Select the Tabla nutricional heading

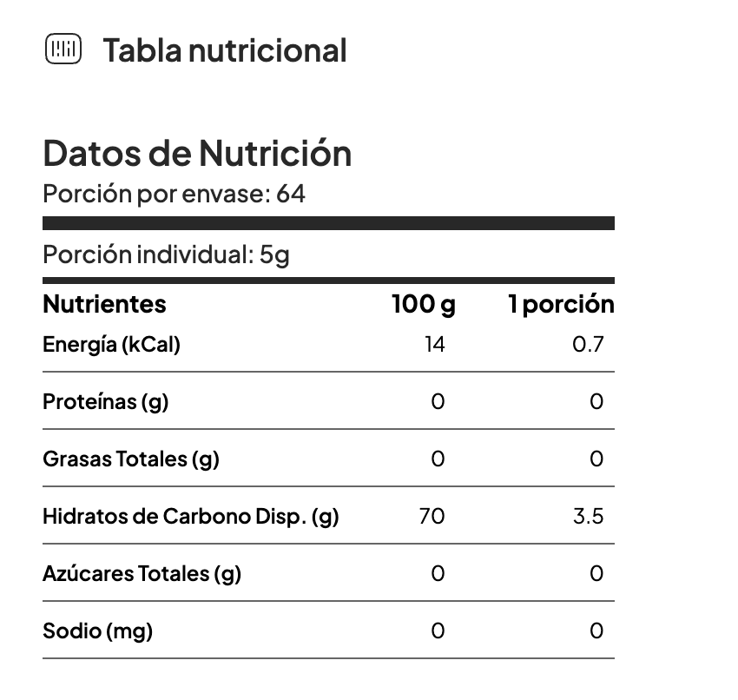(225, 50)
